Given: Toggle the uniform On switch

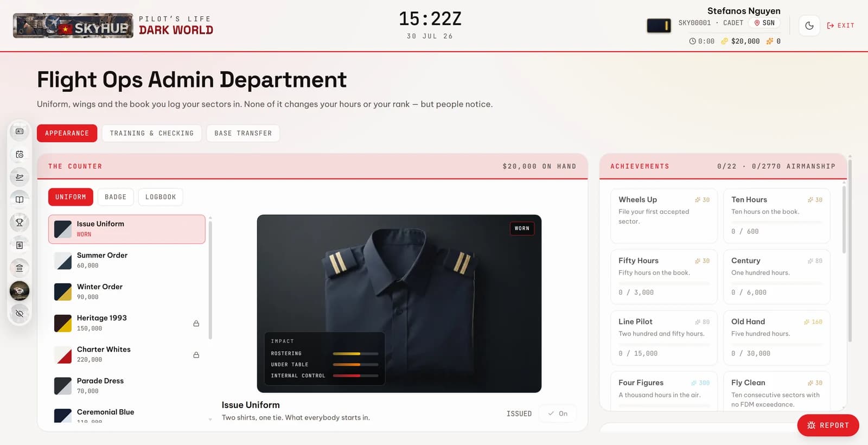Looking at the screenshot, I should pyautogui.click(x=558, y=414).
